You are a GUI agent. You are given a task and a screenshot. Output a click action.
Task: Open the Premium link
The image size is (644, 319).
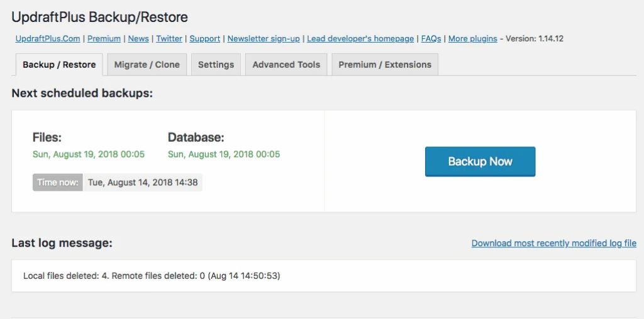click(104, 38)
